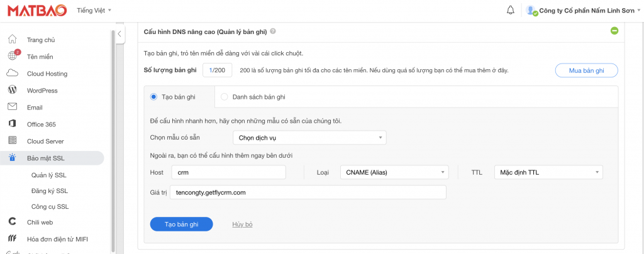Open the Mặc định TTL dropdown
Screen dimensions: 644x254
coord(548,172)
